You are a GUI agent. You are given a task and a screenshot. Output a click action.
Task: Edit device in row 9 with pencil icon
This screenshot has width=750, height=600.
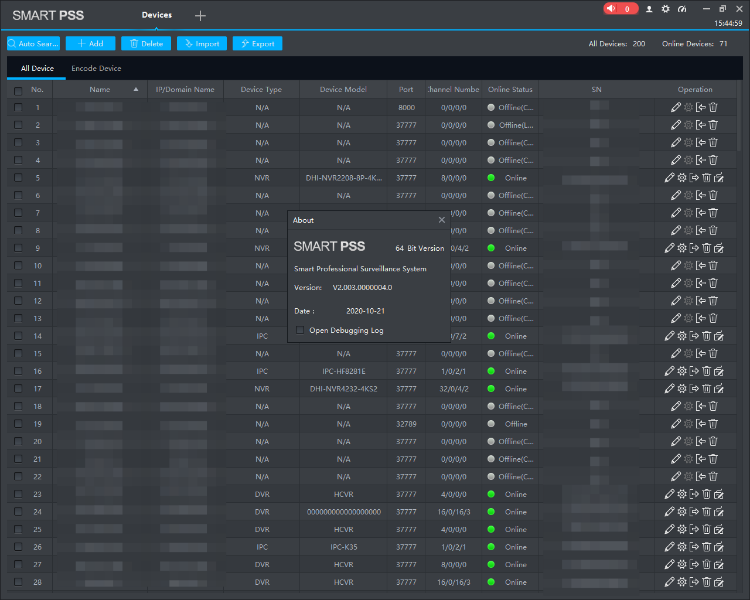(x=669, y=248)
